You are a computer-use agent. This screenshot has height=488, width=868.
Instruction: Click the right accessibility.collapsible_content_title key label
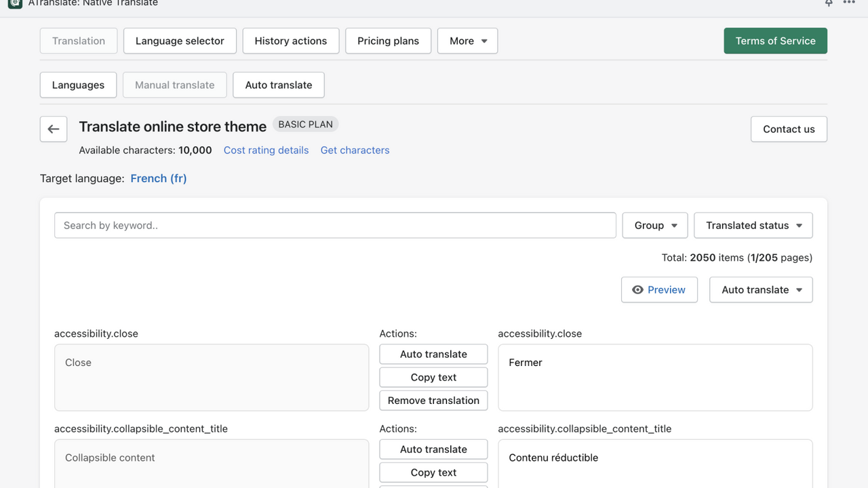tap(585, 428)
